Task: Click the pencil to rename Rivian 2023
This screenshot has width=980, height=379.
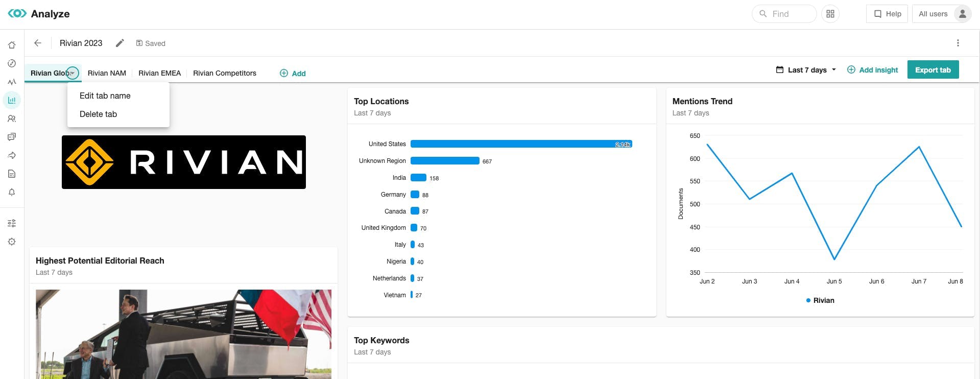Action: [119, 43]
